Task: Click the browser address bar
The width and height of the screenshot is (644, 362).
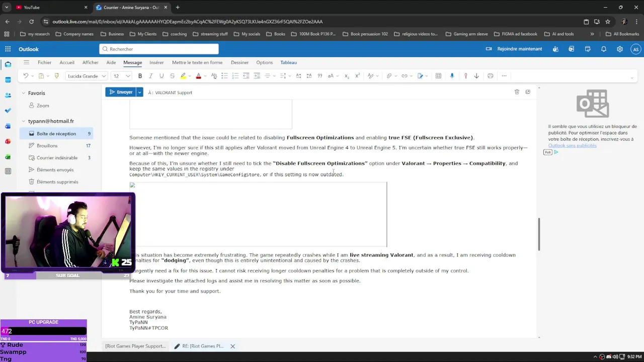Action: pyautogui.click(x=312, y=22)
